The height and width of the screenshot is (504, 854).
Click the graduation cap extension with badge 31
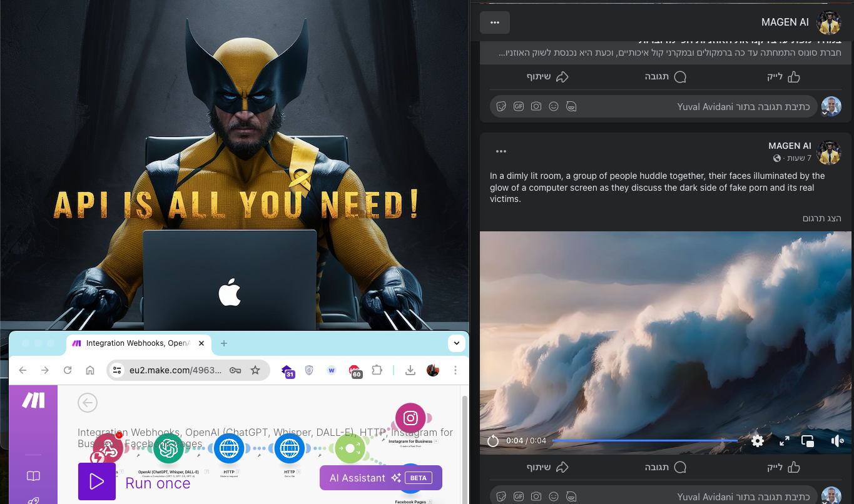pyautogui.click(x=288, y=371)
